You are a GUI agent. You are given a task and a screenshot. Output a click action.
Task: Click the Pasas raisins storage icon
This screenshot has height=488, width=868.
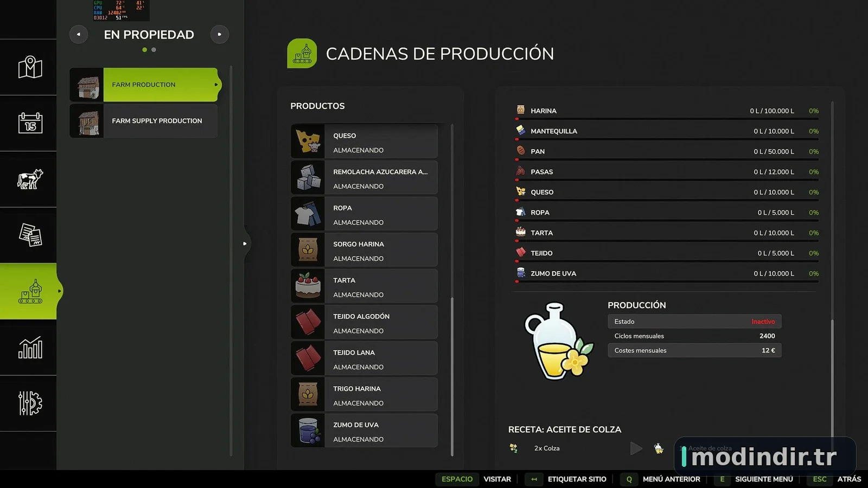point(521,171)
